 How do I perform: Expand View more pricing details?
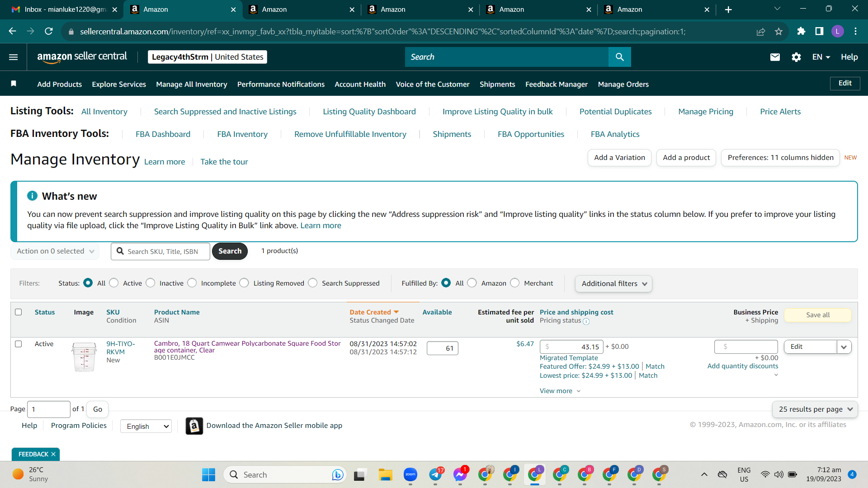[560, 391]
